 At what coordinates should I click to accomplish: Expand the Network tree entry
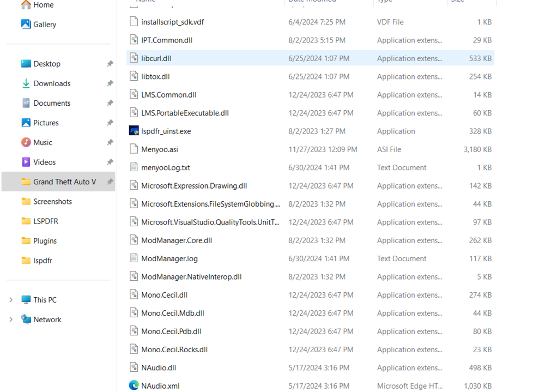(x=11, y=319)
